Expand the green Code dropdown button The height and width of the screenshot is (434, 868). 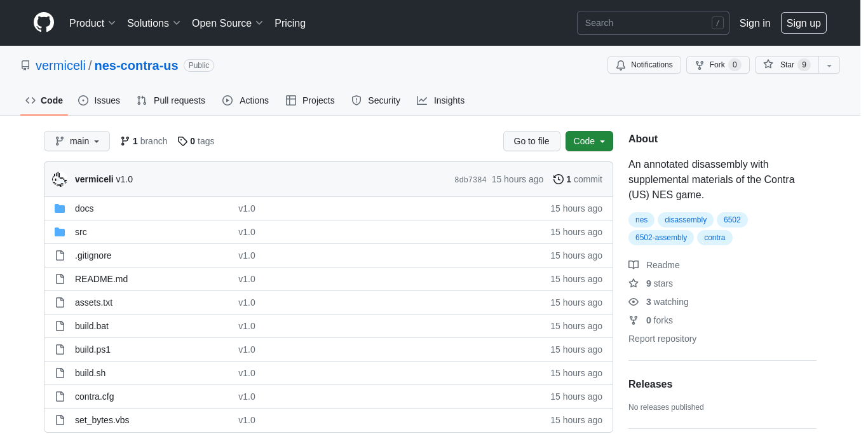589,141
